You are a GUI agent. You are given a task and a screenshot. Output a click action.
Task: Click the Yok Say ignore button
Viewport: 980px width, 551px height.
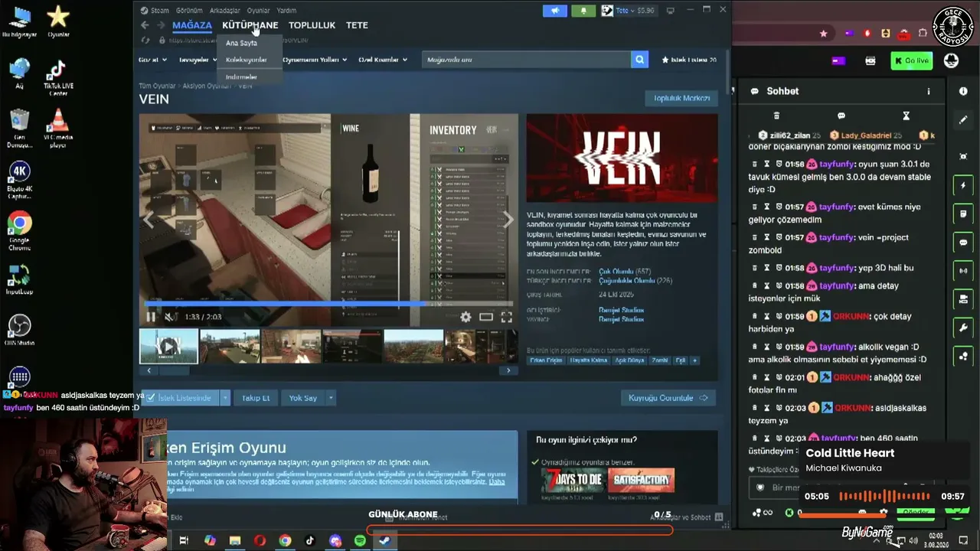(303, 398)
